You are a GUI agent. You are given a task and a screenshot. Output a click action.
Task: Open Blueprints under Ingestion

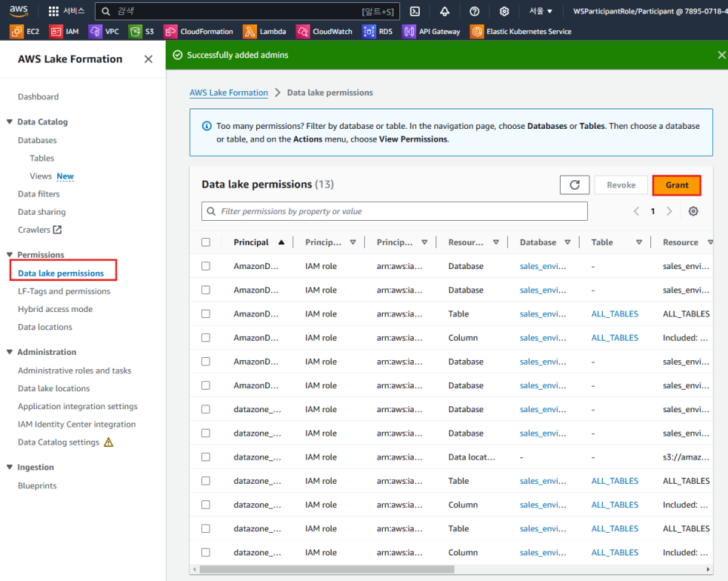tap(37, 486)
